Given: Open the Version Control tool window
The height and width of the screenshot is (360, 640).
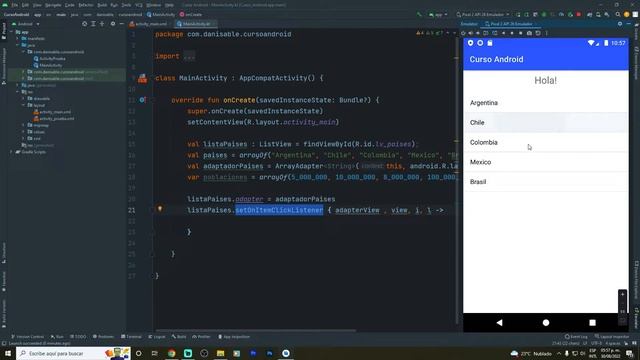Looking at the screenshot, I should pos(27,337).
